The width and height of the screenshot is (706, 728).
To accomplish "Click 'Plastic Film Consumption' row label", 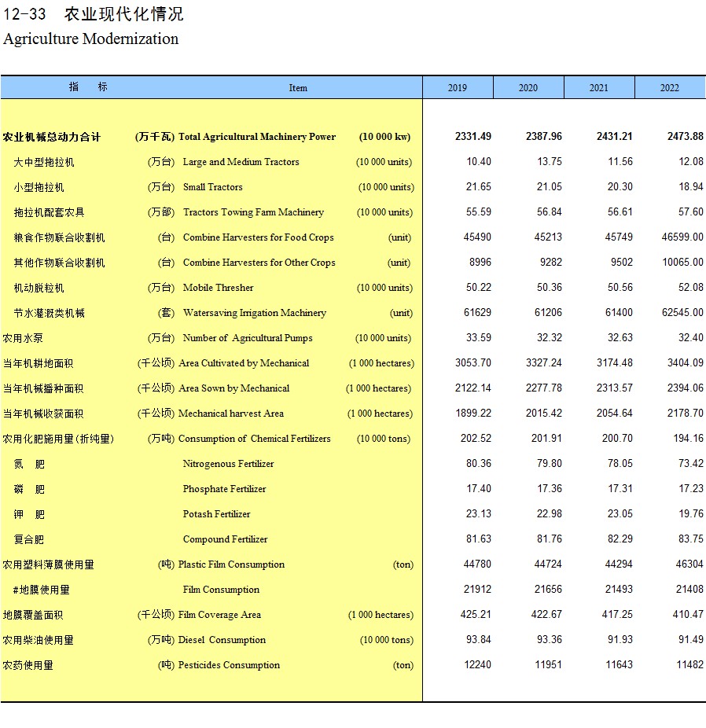I will (x=232, y=564).
